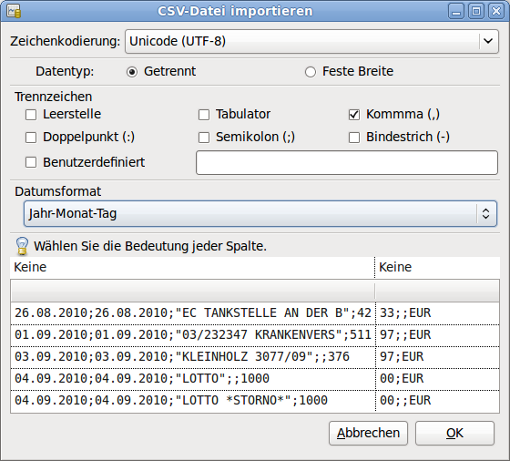Click the cell 33;;EUR
The width and height of the screenshot is (510, 461).
437,313
